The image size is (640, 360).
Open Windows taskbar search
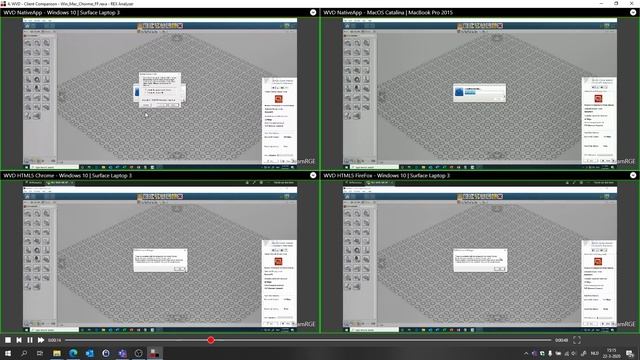click(x=24, y=353)
